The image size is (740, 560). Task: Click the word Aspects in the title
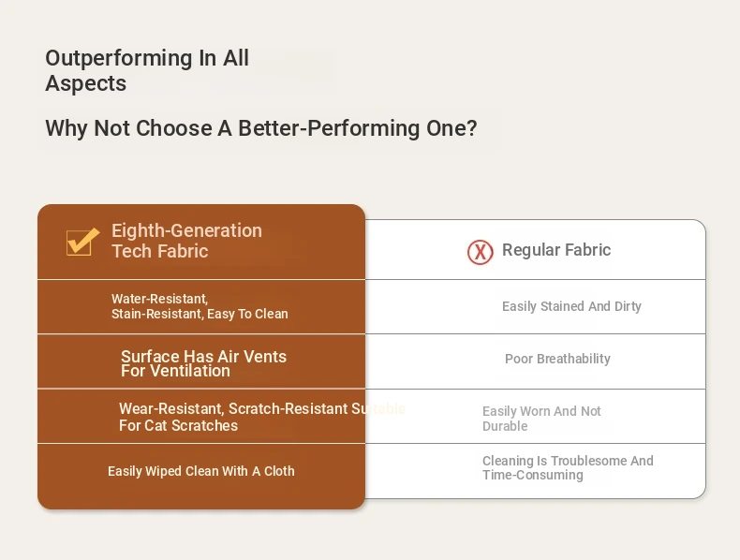tap(86, 83)
